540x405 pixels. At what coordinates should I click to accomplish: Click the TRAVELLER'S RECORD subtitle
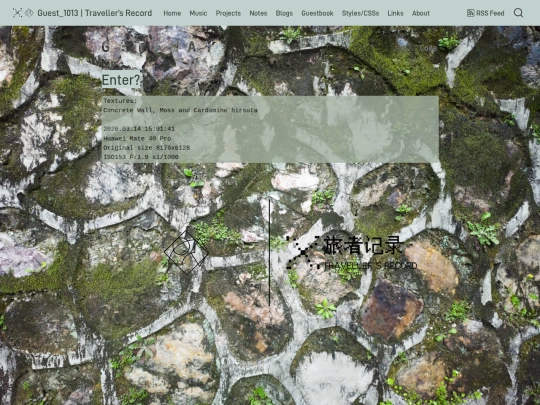371,266
